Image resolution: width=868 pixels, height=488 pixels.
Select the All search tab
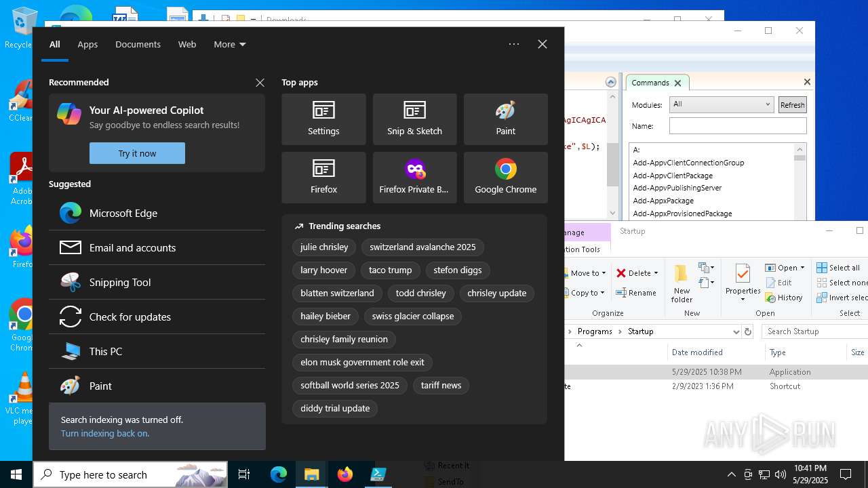click(55, 44)
